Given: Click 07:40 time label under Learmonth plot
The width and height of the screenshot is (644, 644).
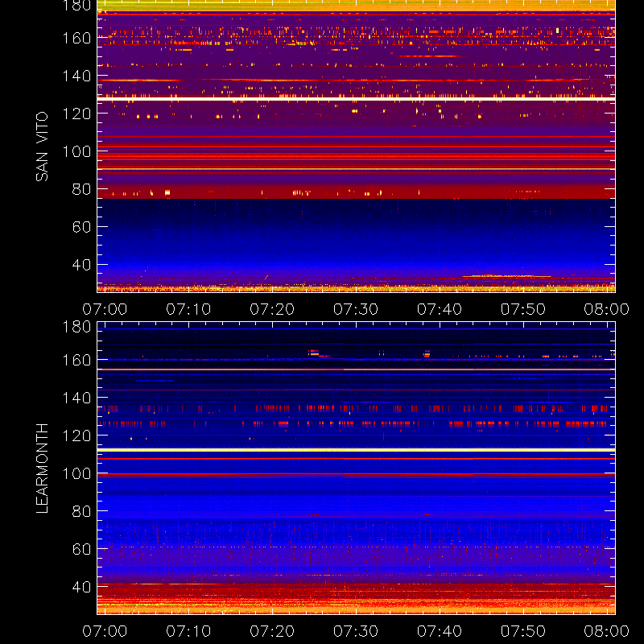Looking at the screenshot, I should click(x=440, y=631).
